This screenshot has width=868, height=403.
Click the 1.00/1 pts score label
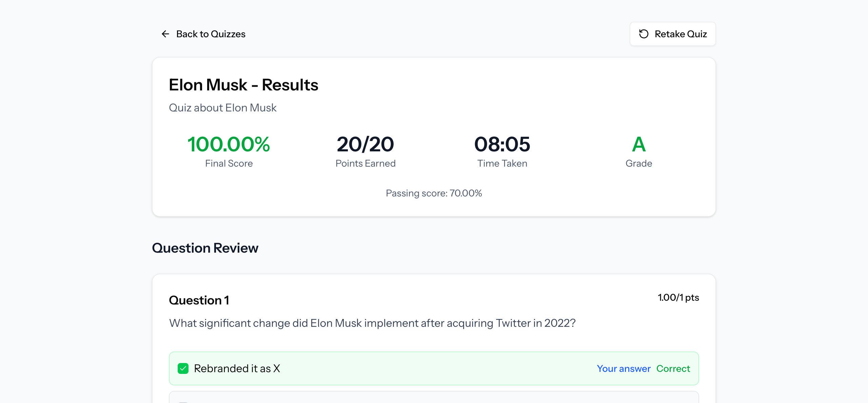pos(678,298)
